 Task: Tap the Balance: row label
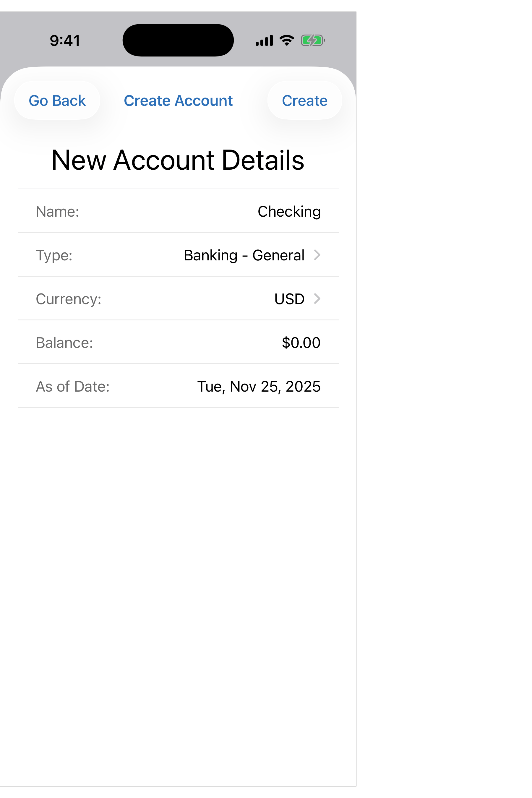(x=64, y=343)
